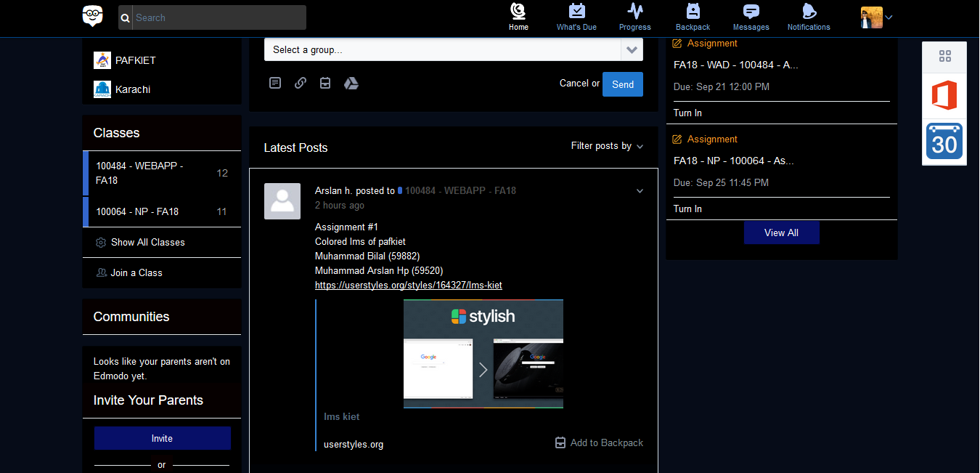980x473 pixels.
Task: Open the Backpack tab
Action: click(693, 17)
